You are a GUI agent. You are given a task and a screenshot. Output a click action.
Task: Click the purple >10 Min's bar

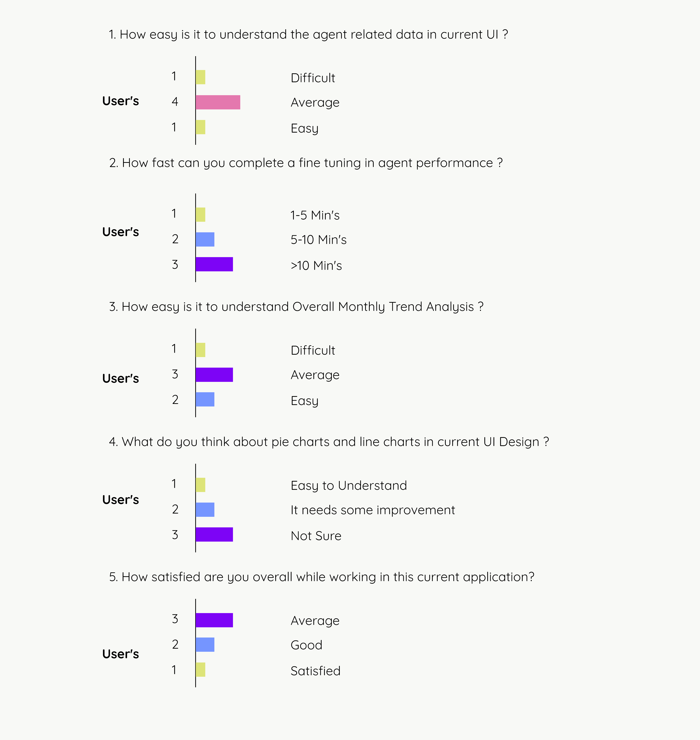tap(214, 264)
